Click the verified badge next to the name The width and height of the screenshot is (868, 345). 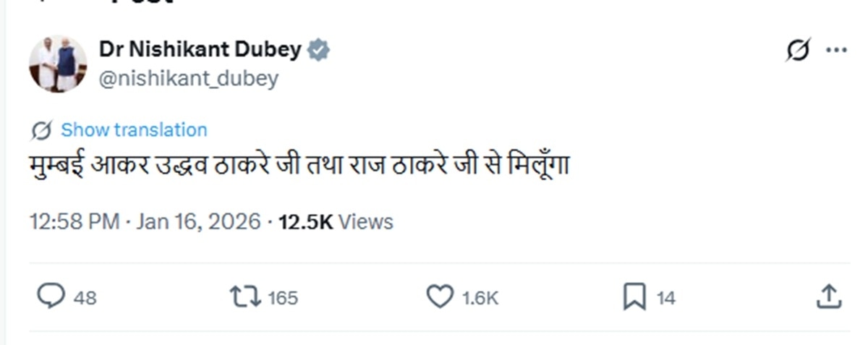click(x=319, y=50)
